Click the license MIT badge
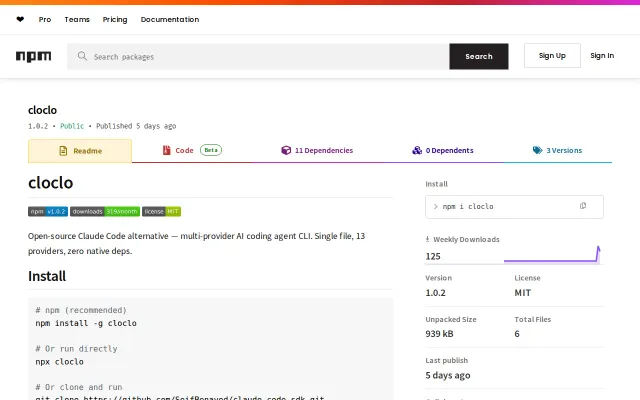Viewport: 640px width, 400px height. [161, 211]
